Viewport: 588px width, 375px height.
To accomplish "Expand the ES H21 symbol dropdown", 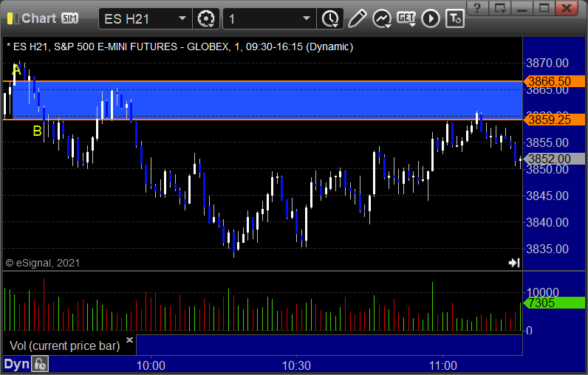I will [x=182, y=18].
